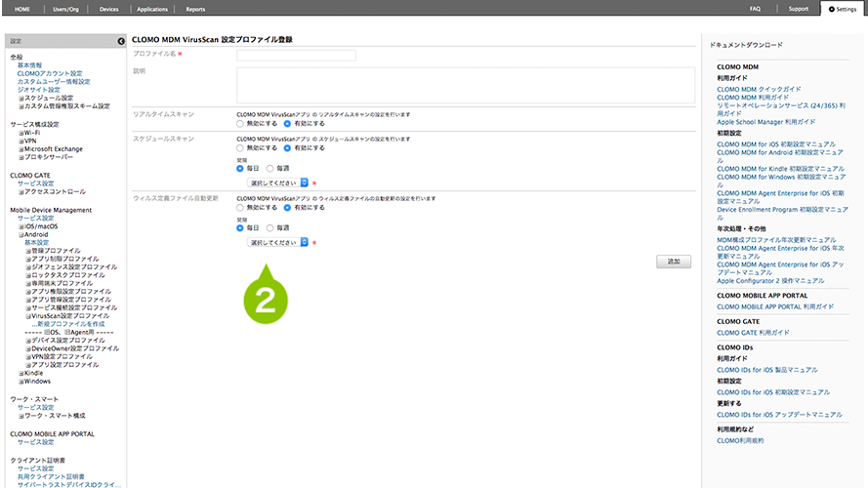Choose 毎日 for ウィルス定義ファイル自動更新 interval

tap(239, 228)
